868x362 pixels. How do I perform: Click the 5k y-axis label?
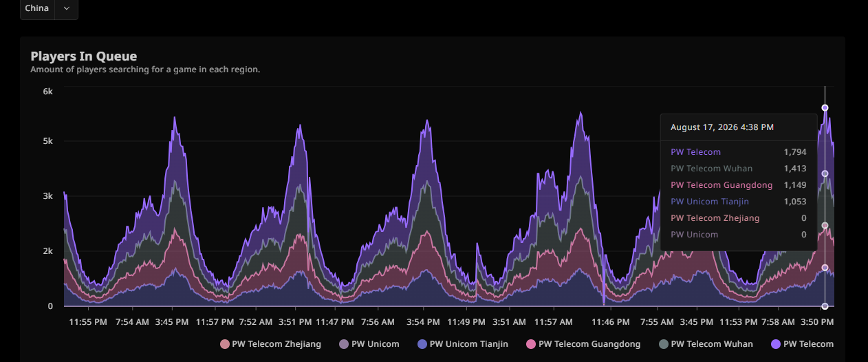48,141
